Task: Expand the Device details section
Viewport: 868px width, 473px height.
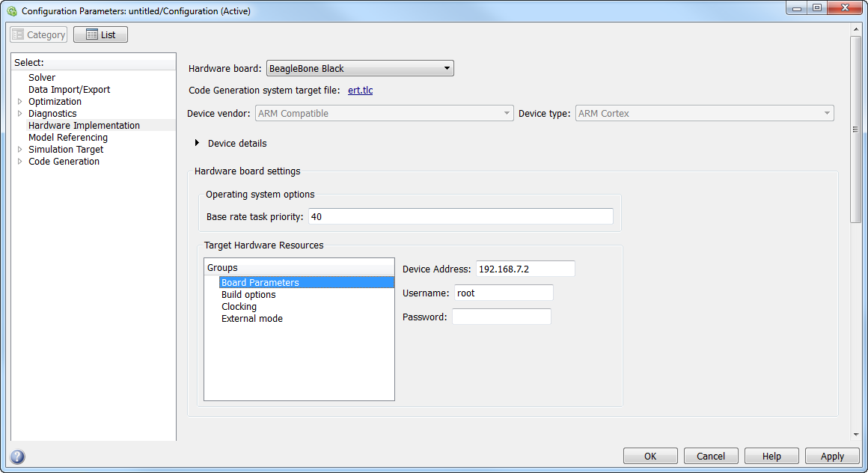Action: click(198, 143)
